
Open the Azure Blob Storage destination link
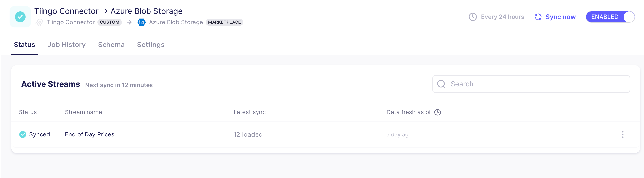pos(176,22)
